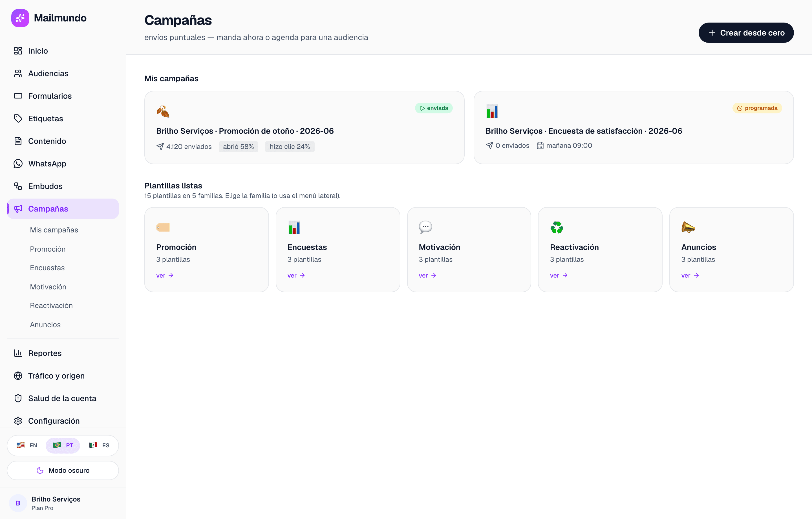The width and height of the screenshot is (812, 519).
Task: Click the paper plane icon beside 0 enviados
Action: tap(489, 146)
